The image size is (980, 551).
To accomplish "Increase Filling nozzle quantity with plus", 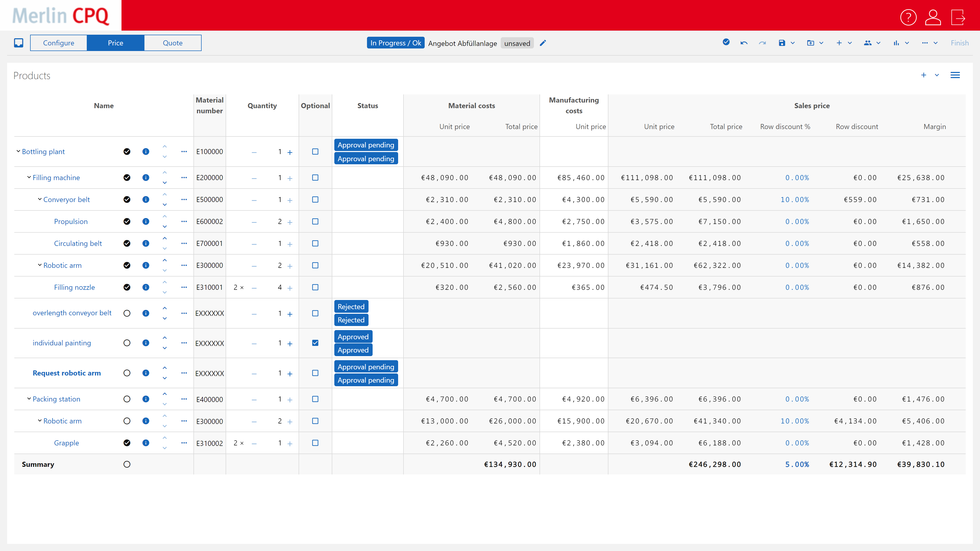I will (290, 288).
